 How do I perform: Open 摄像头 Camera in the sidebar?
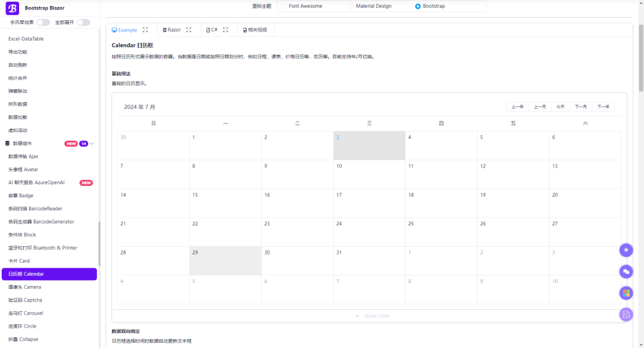click(24, 287)
